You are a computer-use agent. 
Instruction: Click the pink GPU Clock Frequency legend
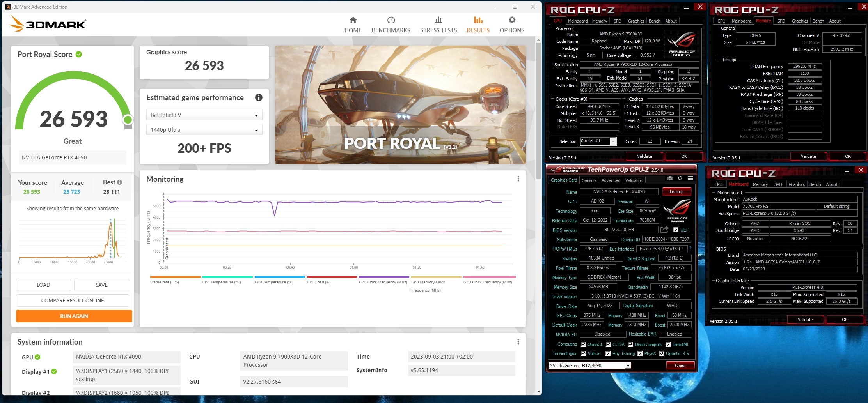click(x=490, y=280)
